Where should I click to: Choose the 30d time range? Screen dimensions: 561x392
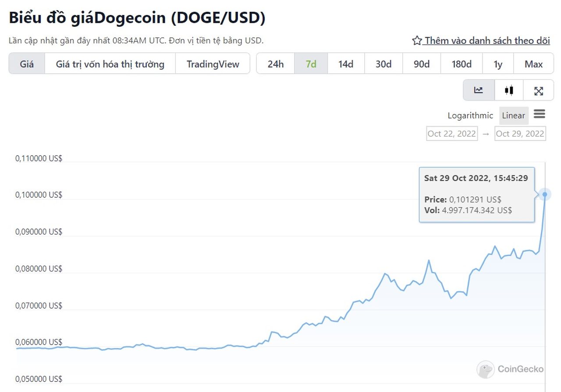pos(383,64)
